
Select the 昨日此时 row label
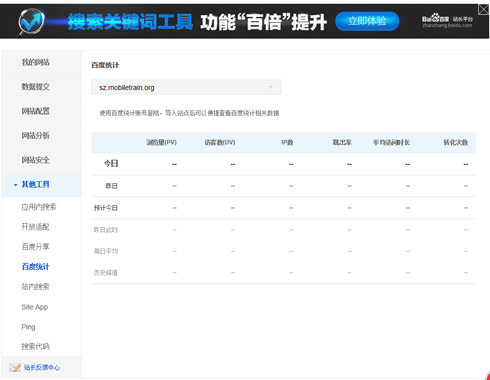(x=106, y=230)
